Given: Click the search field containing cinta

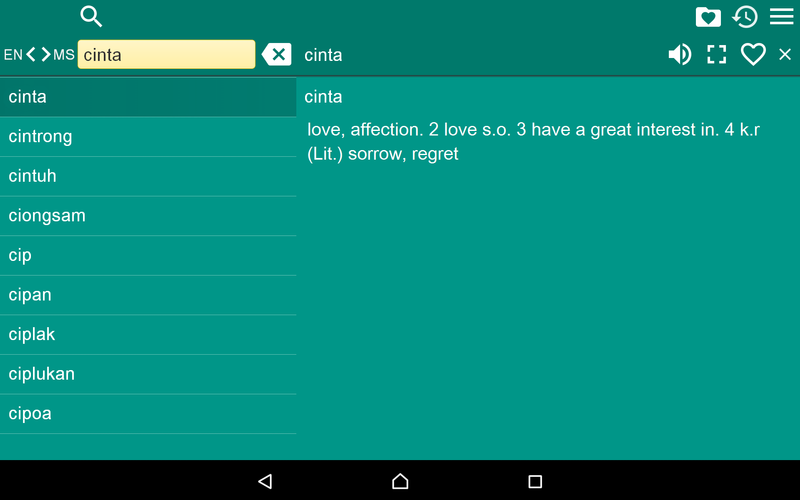Looking at the screenshot, I should (166, 54).
